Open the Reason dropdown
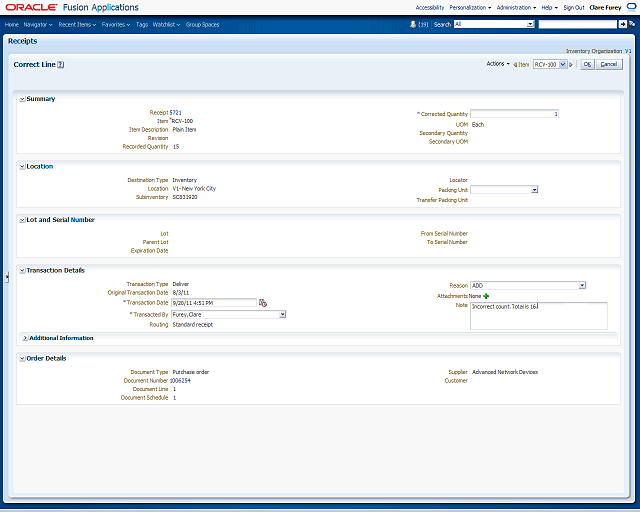The width and height of the screenshot is (640, 512). (581, 285)
